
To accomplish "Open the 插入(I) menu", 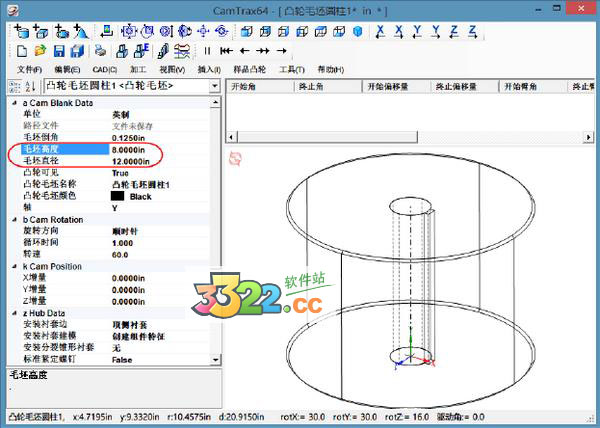I will click(x=209, y=70).
